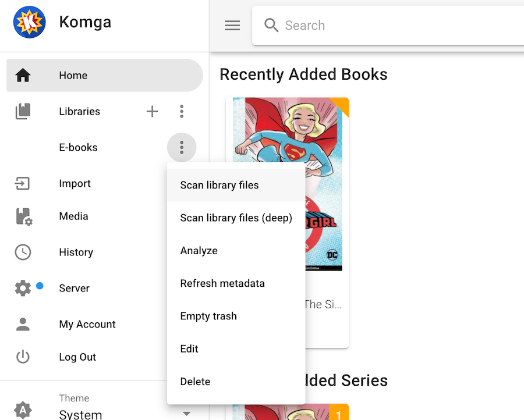This screenshot has height=420, width=524.
Task: Click the Media management icon
Action: [x=23, y=216]
